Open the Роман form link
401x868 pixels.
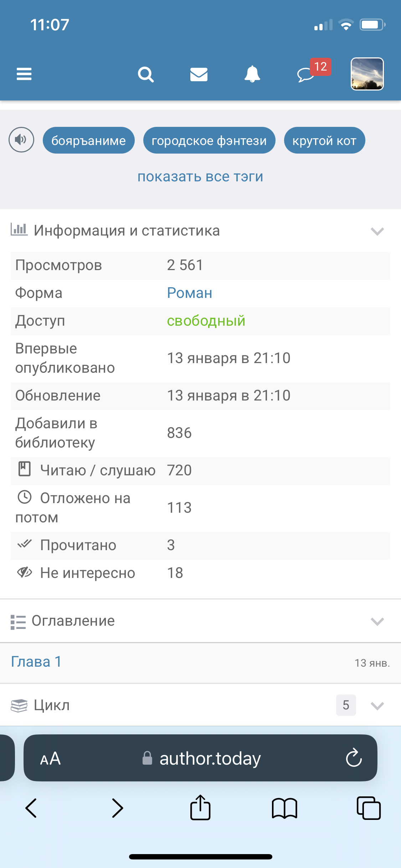190,293
